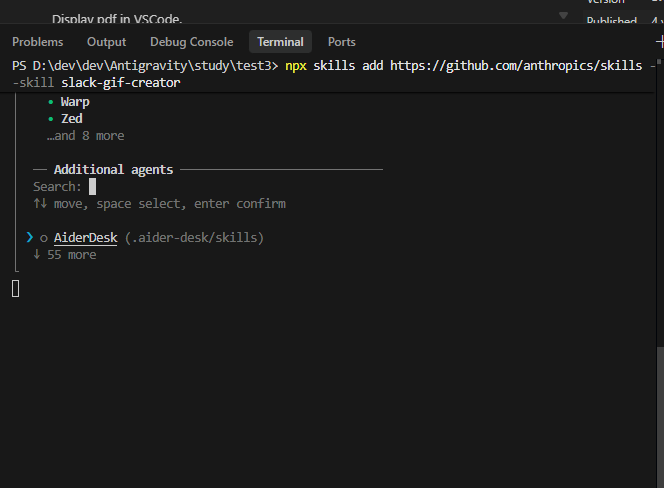Click the 'Zed' list item
The height and width of the screenshot is (488, 664).
(72, 119)
